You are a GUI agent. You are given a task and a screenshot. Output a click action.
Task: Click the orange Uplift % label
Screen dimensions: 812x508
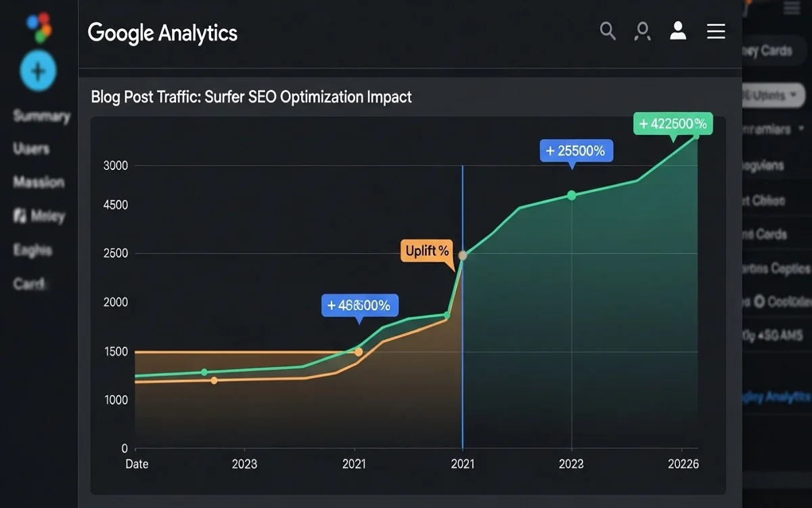tap(427, 251)
